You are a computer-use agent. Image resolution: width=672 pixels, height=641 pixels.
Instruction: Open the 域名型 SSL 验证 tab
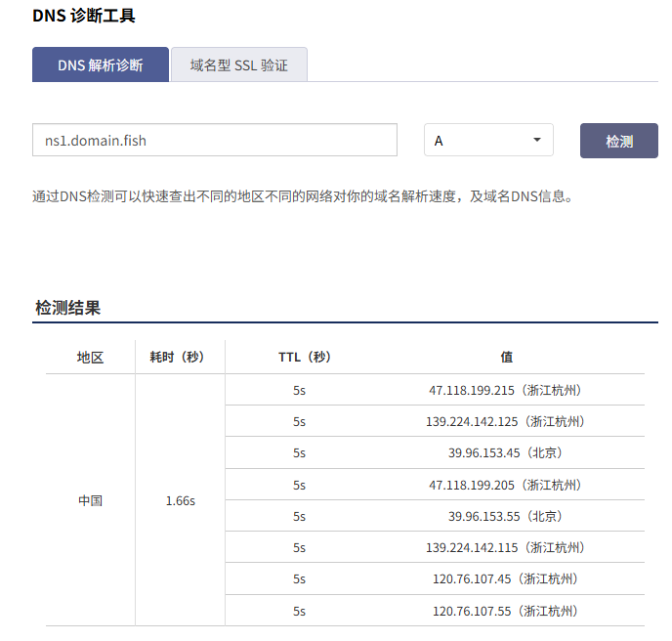(x=239, y=64)
